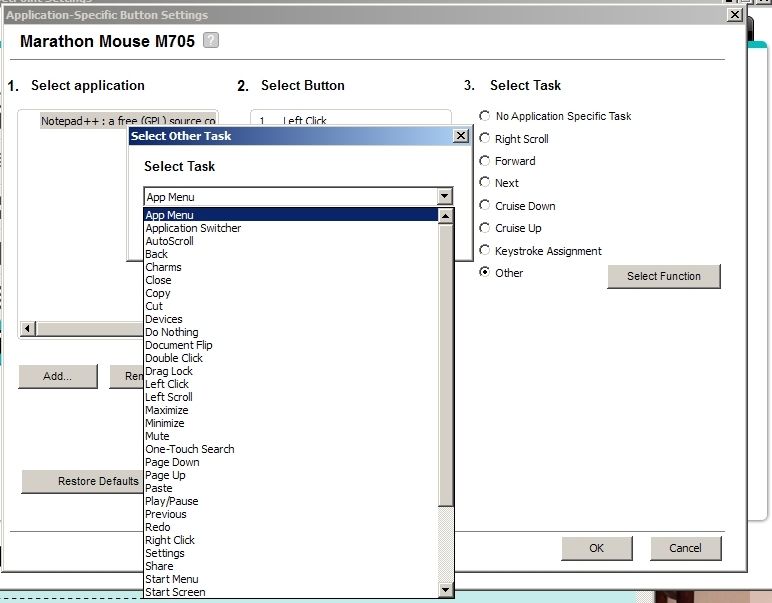This screenshot has width=772, height=603.
Task: Choose Minimize from the task list
Action: 290,423
